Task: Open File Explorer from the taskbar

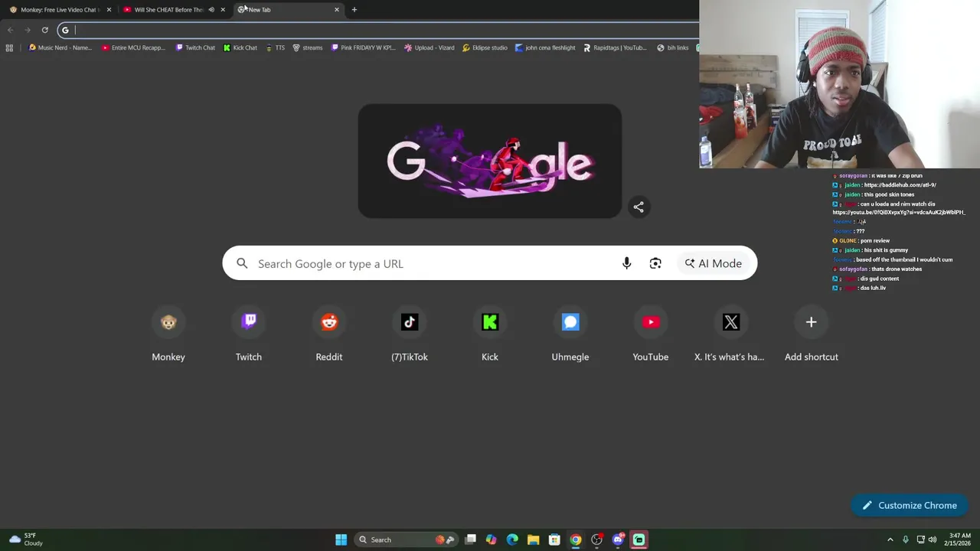Action: pos(534,540)
